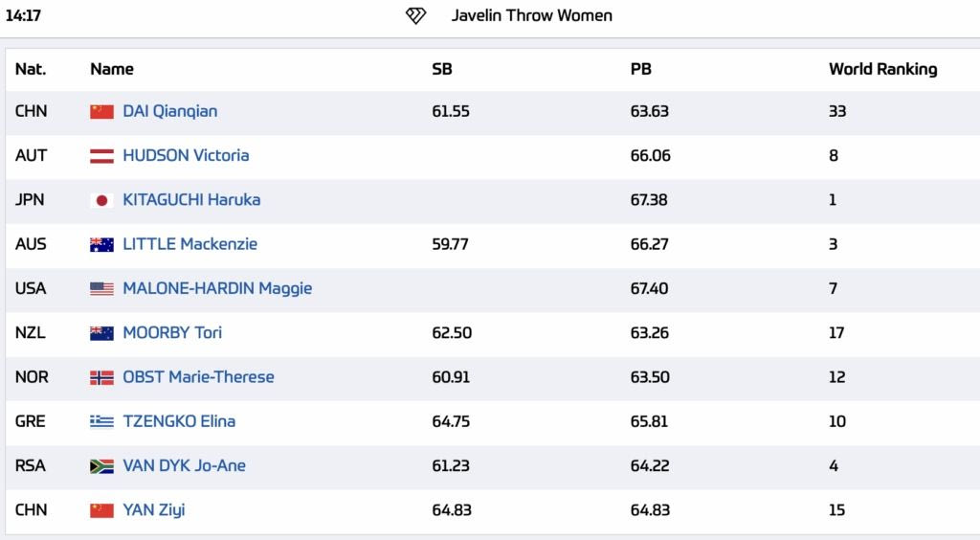
Task: Click the China flag beside DAI Qianqian
Action: 101,111
